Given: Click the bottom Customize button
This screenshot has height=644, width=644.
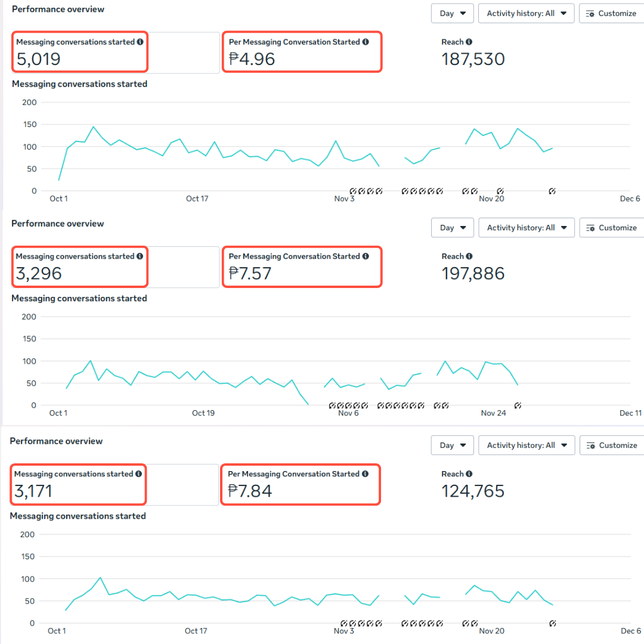Looking at the screenshot, I should click(x=611, y=445).
